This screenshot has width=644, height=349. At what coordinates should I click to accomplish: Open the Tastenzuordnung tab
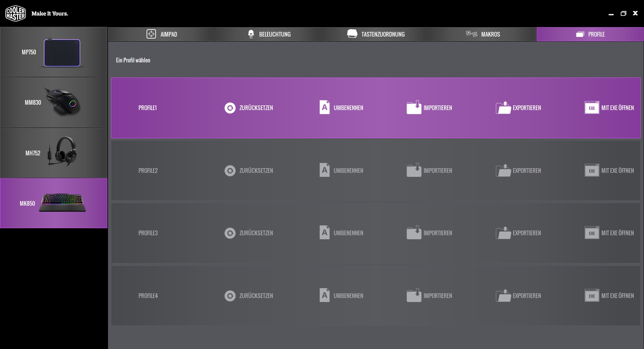(376, 34)
